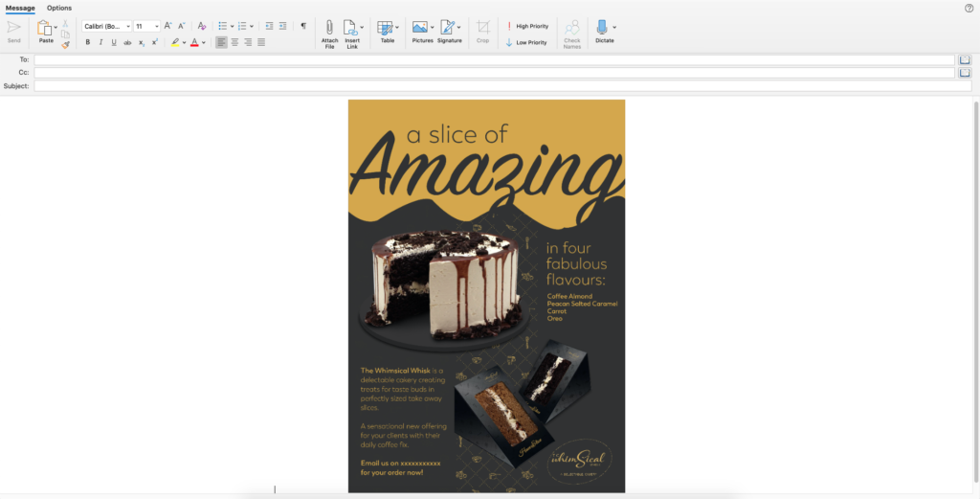Click the Dictate microphone icon

(602, 28)
